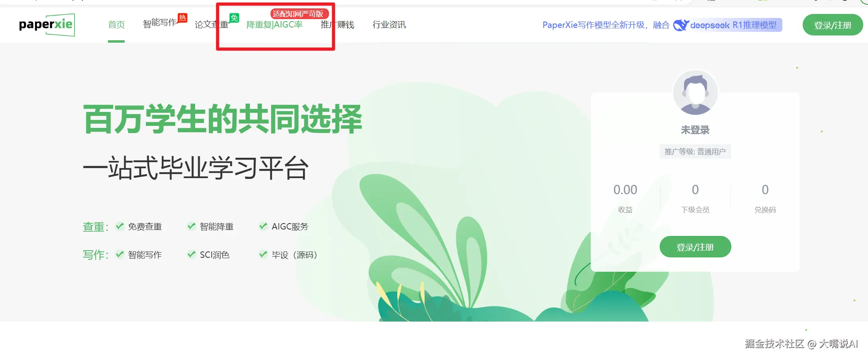Click the 兑换码 count
This screenshot has width=868, height=359.
(765, 190)
